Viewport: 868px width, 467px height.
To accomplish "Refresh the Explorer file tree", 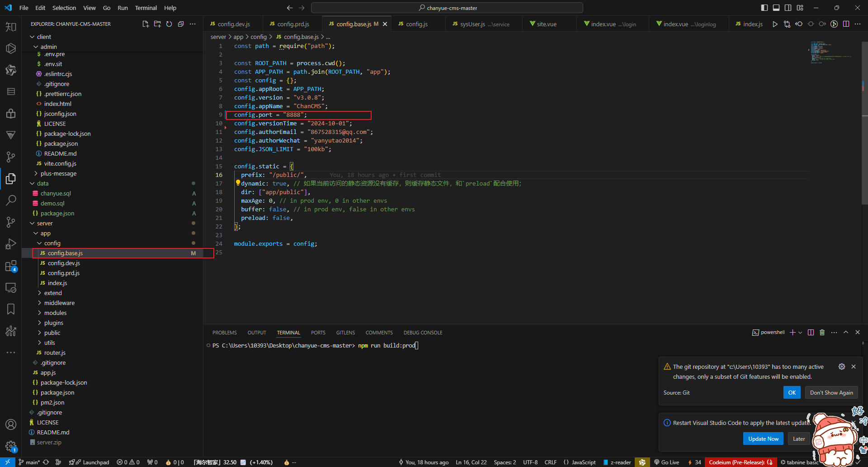I will click(x=169, y=24).
